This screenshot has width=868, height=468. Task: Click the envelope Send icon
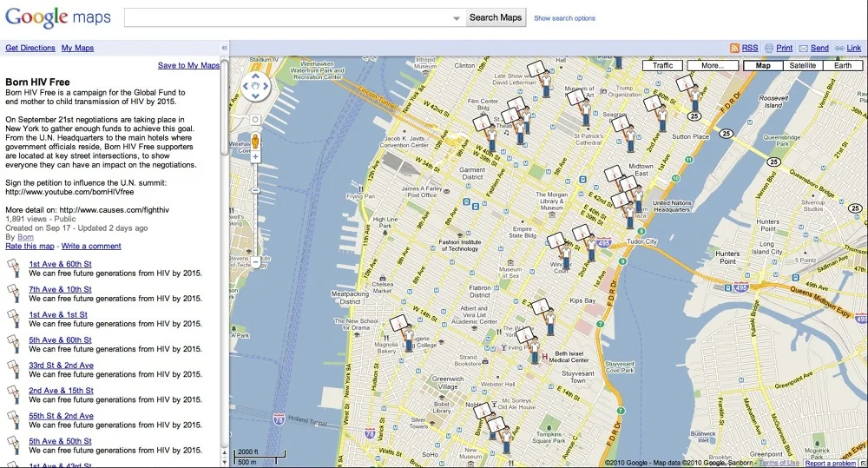click(x=804, y=48)
